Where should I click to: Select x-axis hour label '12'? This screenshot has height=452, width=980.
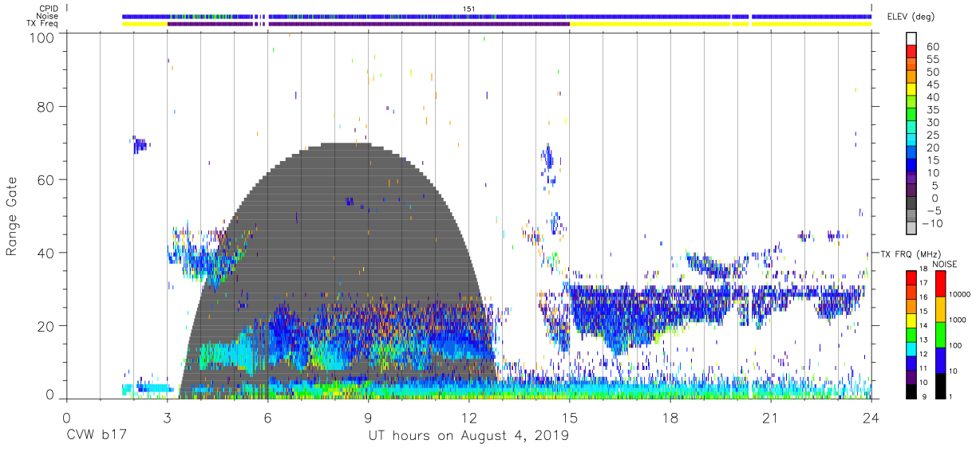tap(468, 417)
